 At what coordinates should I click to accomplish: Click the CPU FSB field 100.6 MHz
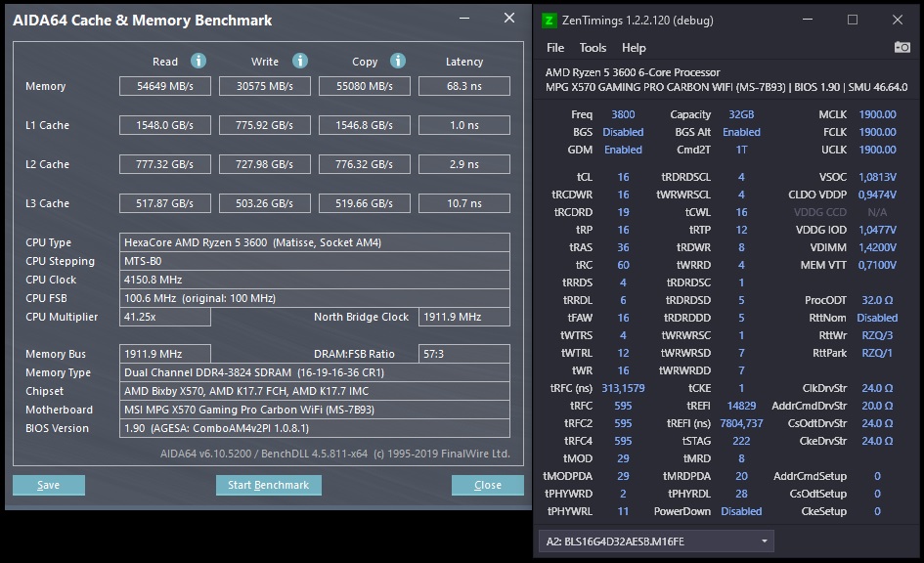click(315, 298)
